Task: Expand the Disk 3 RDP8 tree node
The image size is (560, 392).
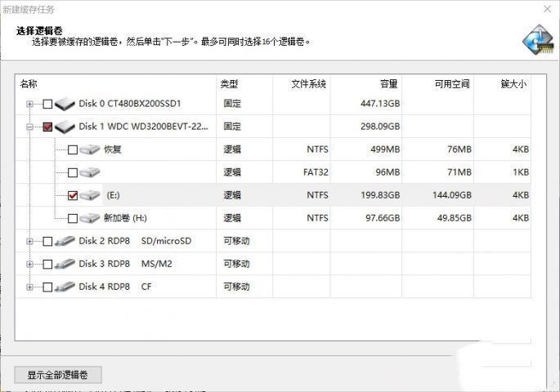Action: tap(29, 265)
